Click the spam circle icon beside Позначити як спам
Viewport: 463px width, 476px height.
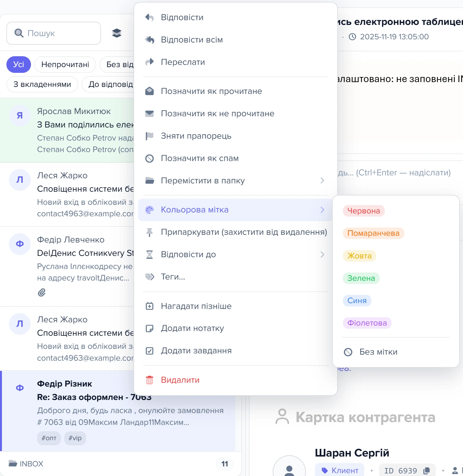coord(149,158)
